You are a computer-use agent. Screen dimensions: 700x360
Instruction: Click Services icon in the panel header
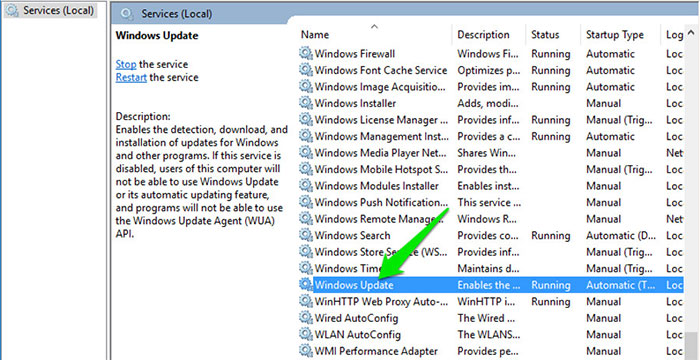click(x=127, y=14)
